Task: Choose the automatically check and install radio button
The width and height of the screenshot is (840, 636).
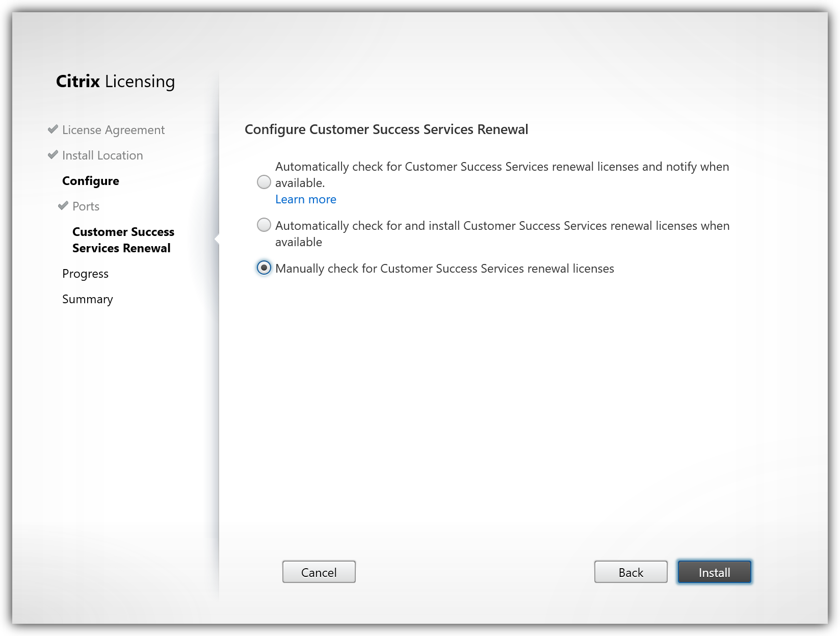Action: coord(264,225)
